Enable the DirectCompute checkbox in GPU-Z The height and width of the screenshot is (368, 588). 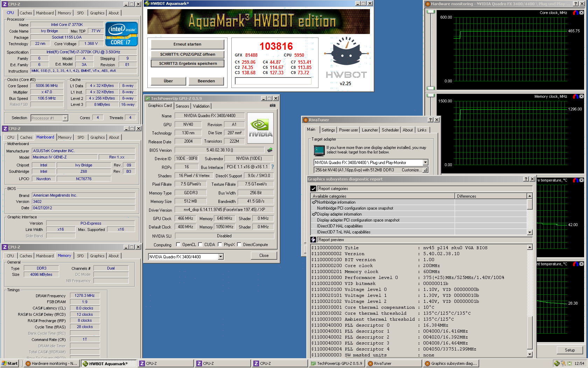point(239,245)
